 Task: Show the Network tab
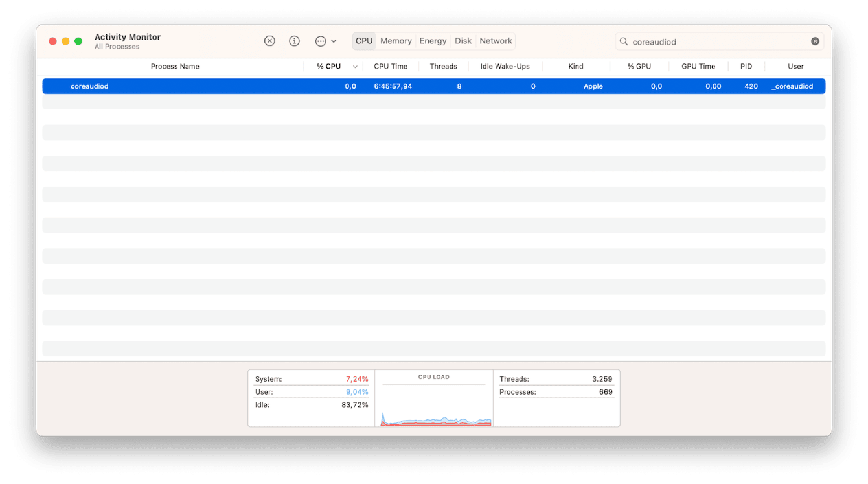click(x=496, y=41)
